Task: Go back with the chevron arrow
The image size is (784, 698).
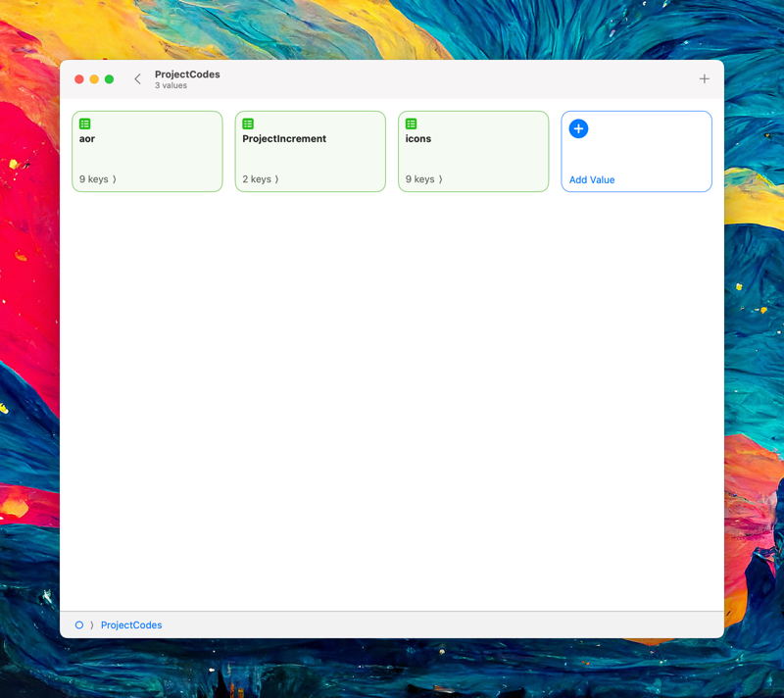Action: coord(137,79)
